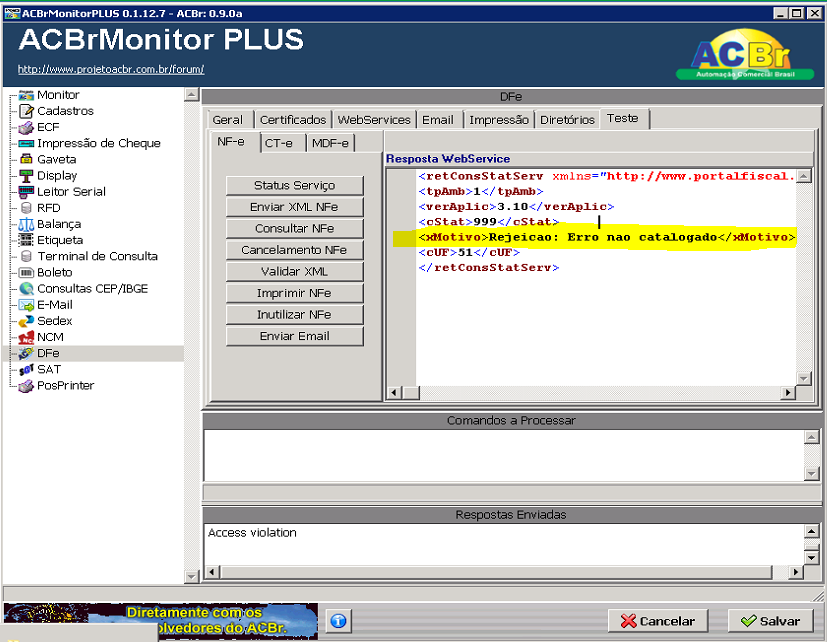The height and width of the screenshot is (642, 827).
Task: Click the Imprimir NFe button
Action: click(x=294, y=293)
